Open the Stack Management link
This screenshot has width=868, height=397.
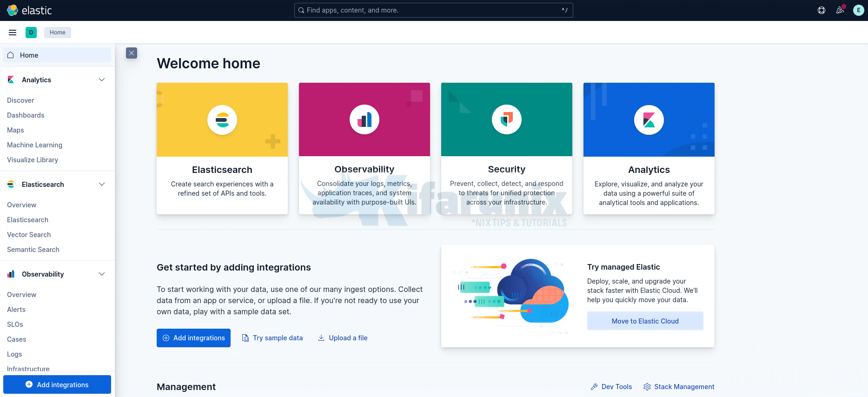click(684, 387)
